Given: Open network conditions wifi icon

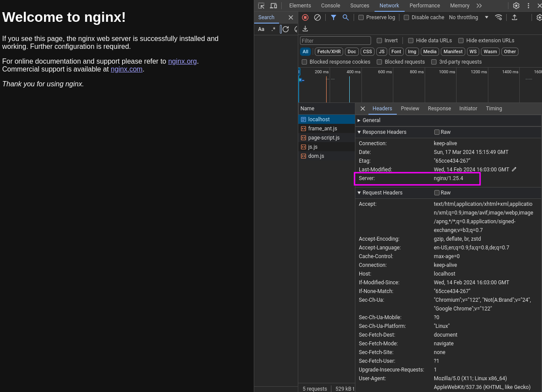Looking at the screenshot, I should coord(498,17).
